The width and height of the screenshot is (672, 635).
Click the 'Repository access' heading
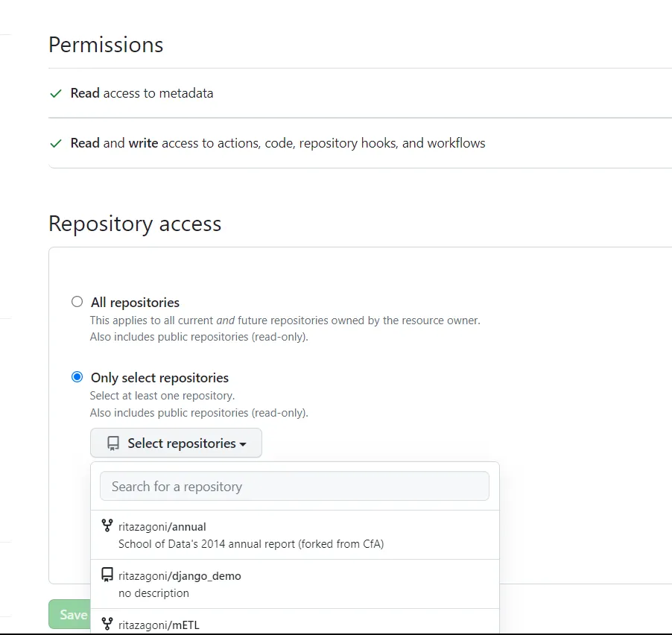(x=135, y=224)
